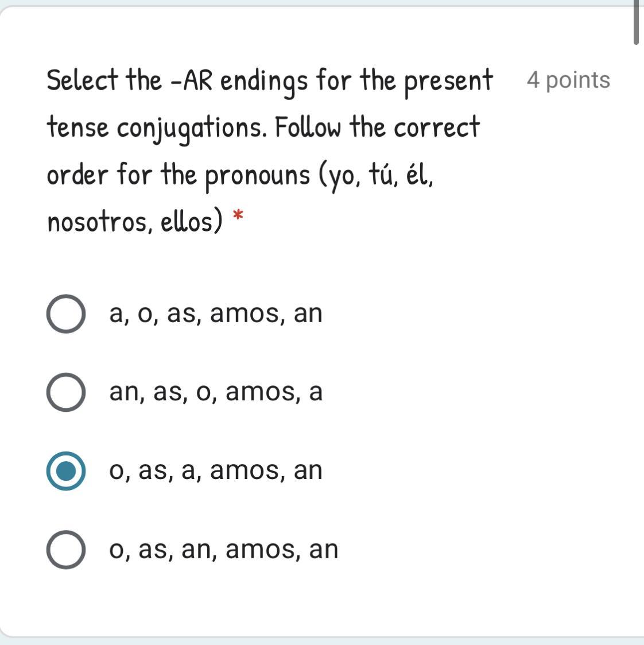Click the "nosotros, ellos)" text line
This screenshot has height=645, width=644.
pos(134,222)
